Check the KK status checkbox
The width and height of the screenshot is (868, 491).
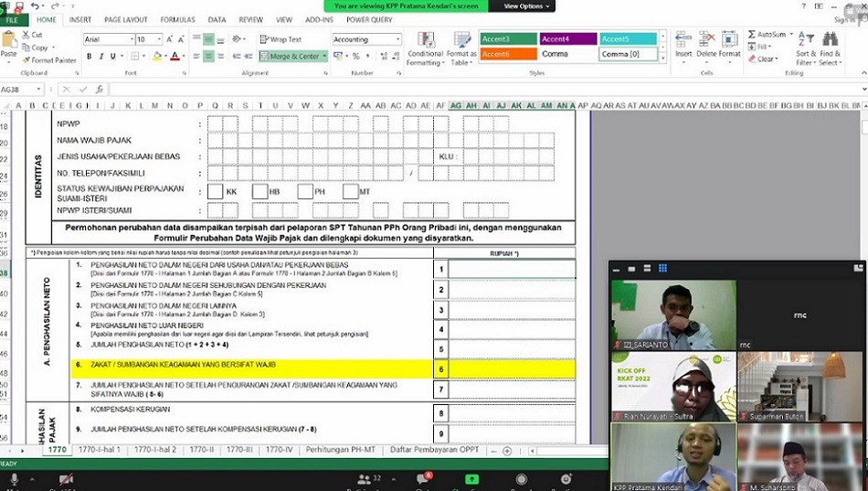click(x=215, y=192)
